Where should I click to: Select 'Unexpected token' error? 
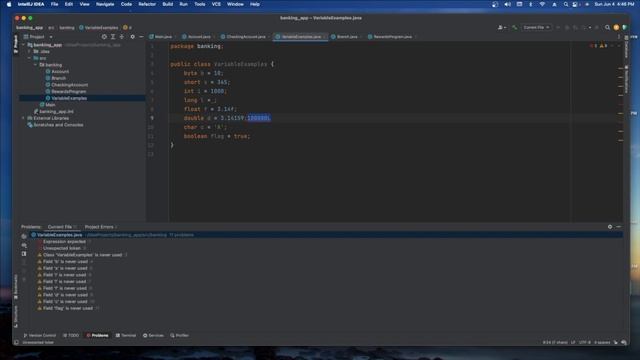(62, 248)
